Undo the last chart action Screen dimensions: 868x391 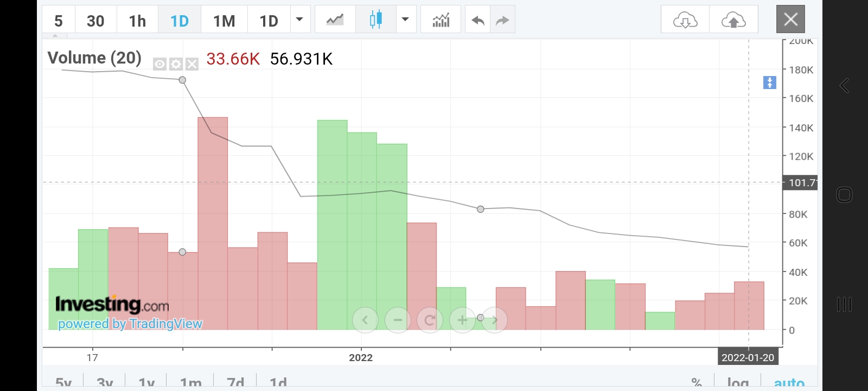point(477,21)
